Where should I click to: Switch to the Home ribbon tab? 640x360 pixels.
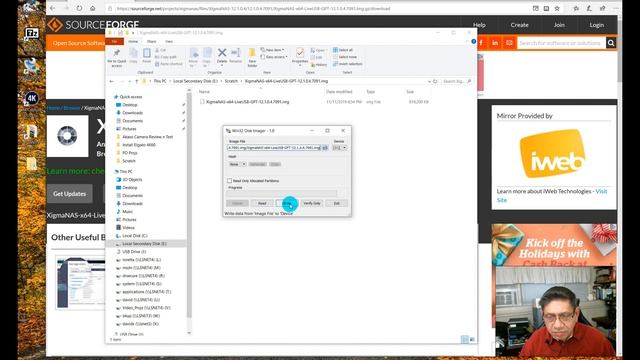[x=133, y=42]
